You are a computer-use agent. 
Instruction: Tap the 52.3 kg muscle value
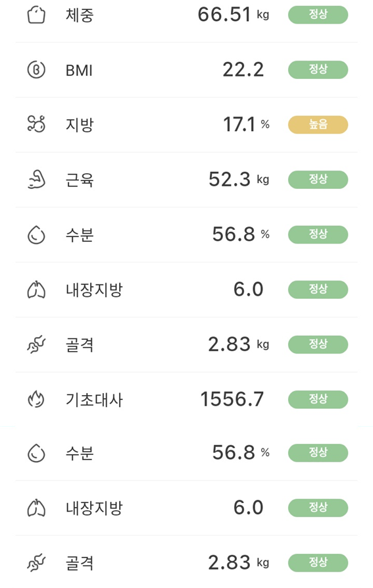[239, 179]
